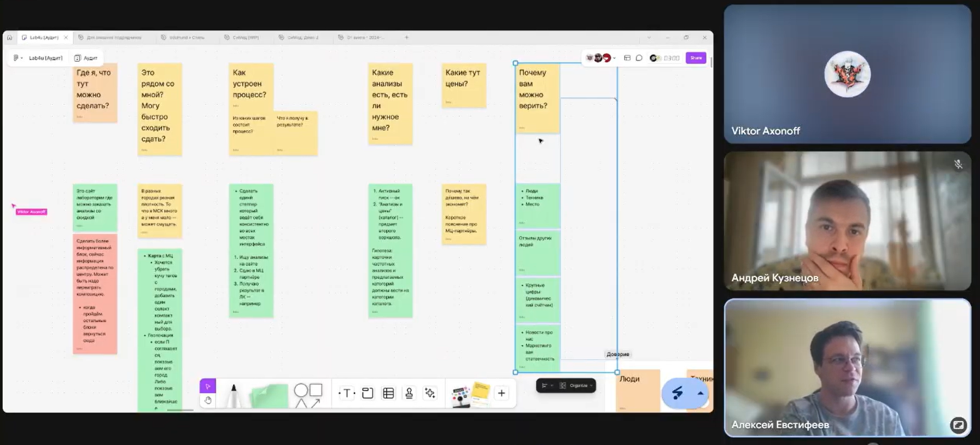Click the plus more tools button

[501, 393]
